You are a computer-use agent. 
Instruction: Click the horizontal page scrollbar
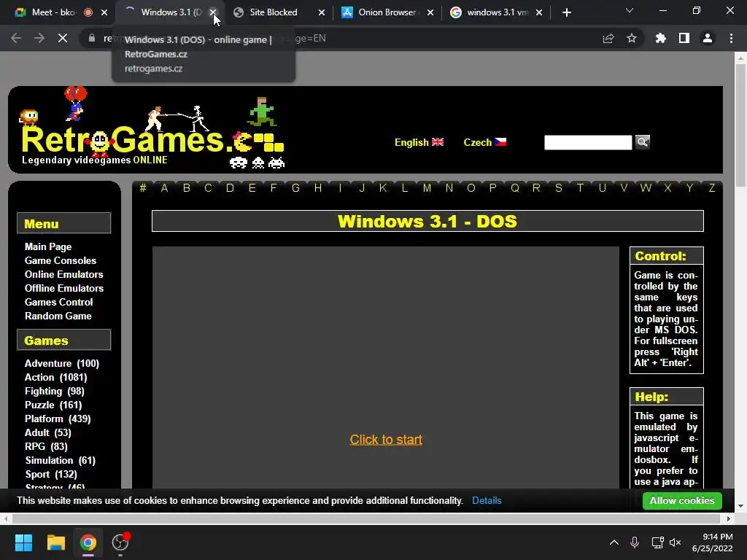pyautogui.click(x=366, y=518)
